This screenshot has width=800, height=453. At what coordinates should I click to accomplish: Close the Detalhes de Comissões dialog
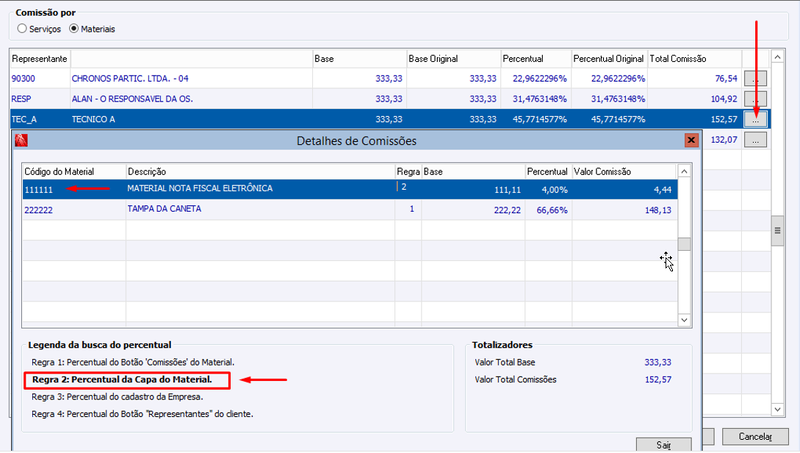(x=691, y=140)
